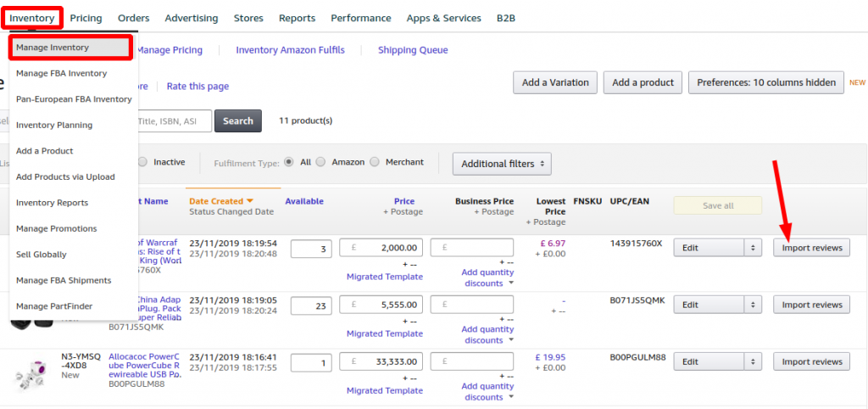The height and width of the screenshot is (409, 868).
Task: Click the Search button
Action: click(238, 120)
